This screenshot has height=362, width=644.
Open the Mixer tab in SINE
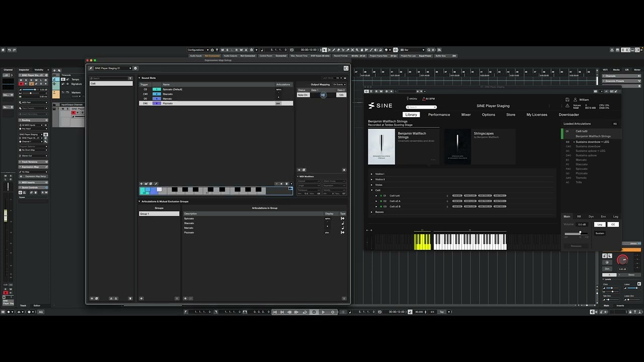[x=466, y=115]
